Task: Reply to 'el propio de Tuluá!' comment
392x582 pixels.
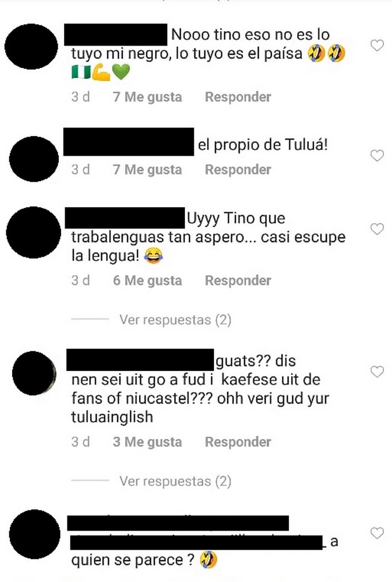Action: click(238, 170)
